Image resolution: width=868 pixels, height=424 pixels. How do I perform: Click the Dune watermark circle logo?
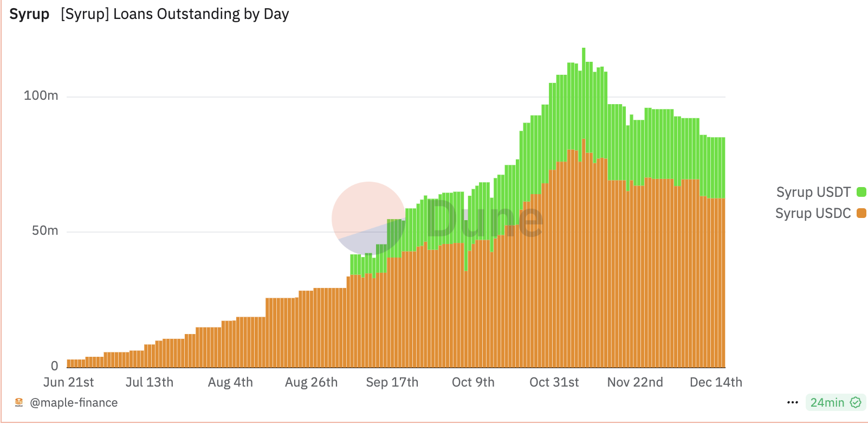tap(368, 218)
